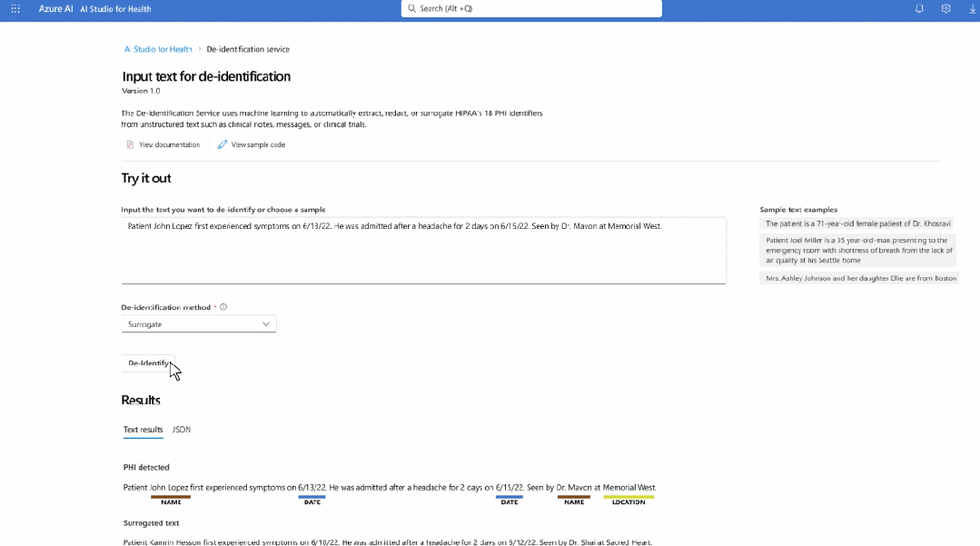
Task: Click the Surrogated text heading
Action: point(152,523)
